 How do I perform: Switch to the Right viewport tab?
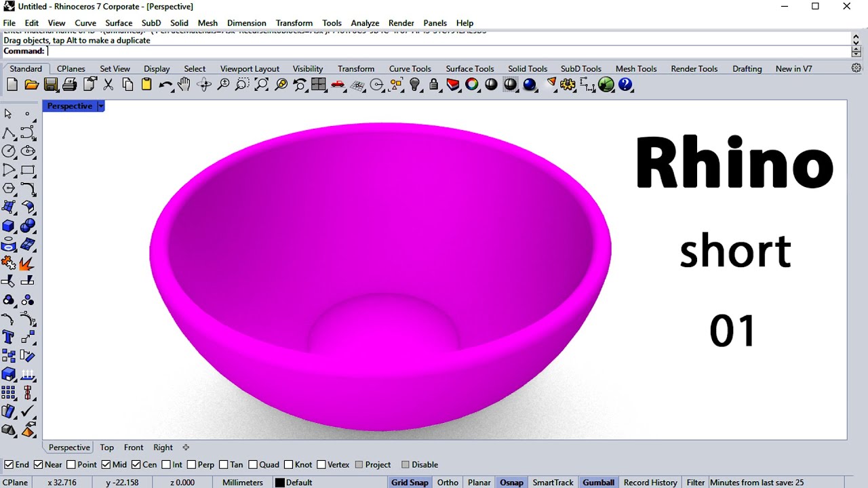(x=163, y=447)
